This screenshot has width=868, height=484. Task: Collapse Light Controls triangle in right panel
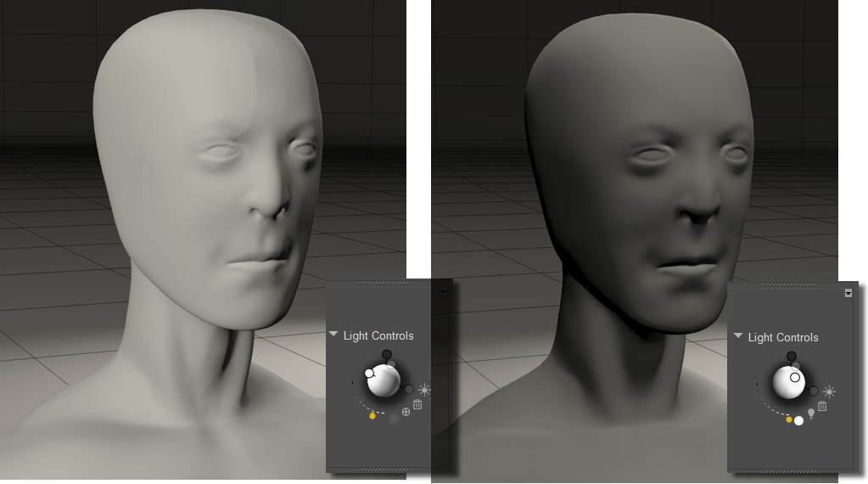[x=738, y=335]
